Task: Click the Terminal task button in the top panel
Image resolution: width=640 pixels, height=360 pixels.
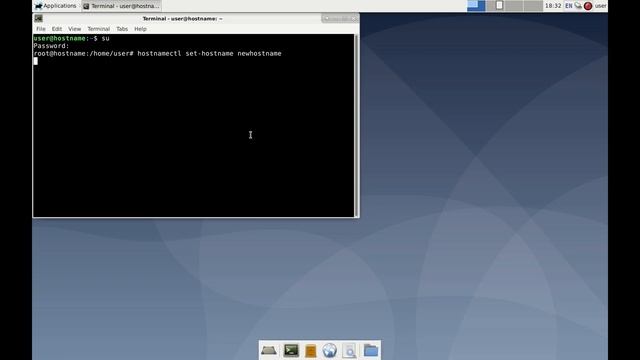Action: tap(121, 6)
